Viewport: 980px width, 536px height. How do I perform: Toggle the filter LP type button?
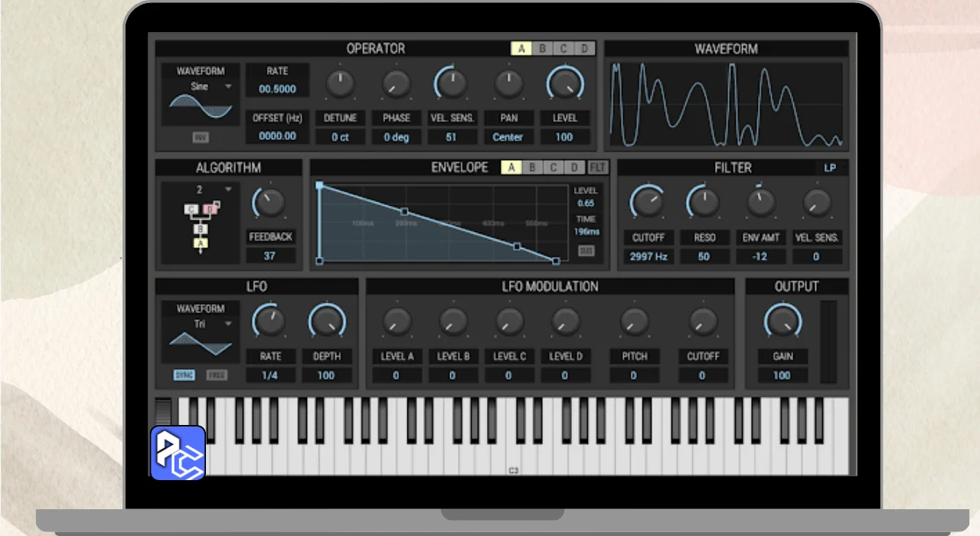point(830,168)
